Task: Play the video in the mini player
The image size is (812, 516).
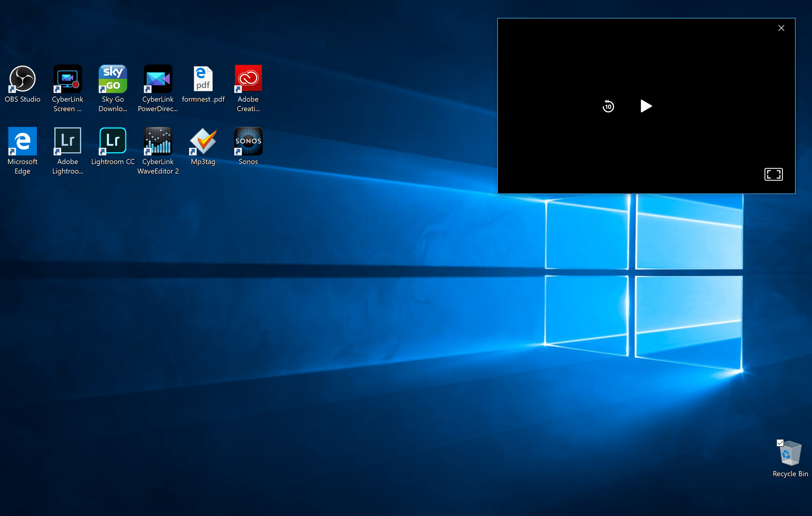Action: tap(646, 106)
